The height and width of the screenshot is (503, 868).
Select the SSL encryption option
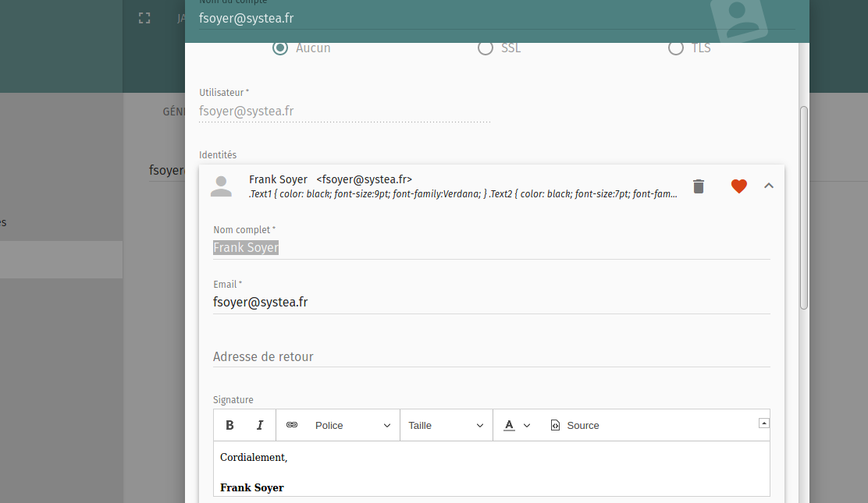click(486, 48)
